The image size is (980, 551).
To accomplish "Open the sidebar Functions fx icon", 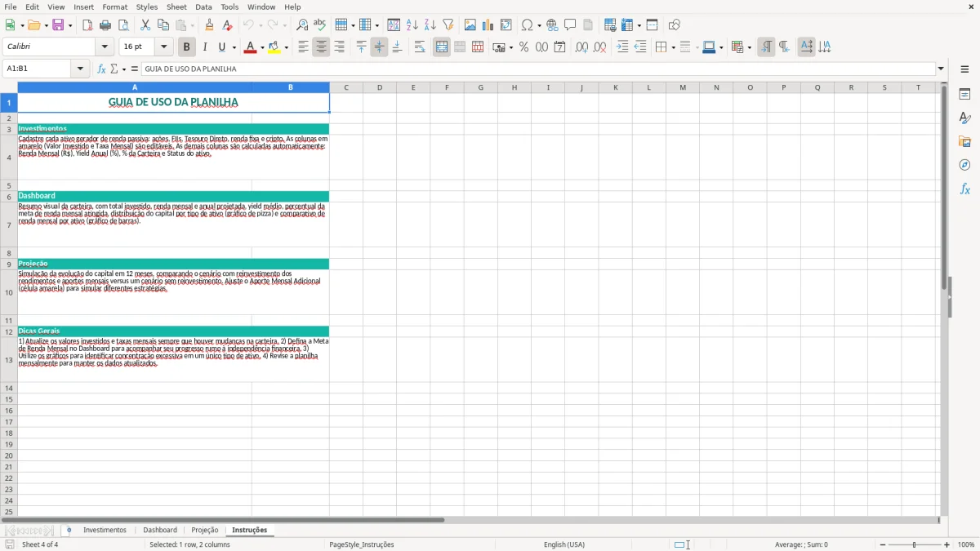I will point(964,189).
